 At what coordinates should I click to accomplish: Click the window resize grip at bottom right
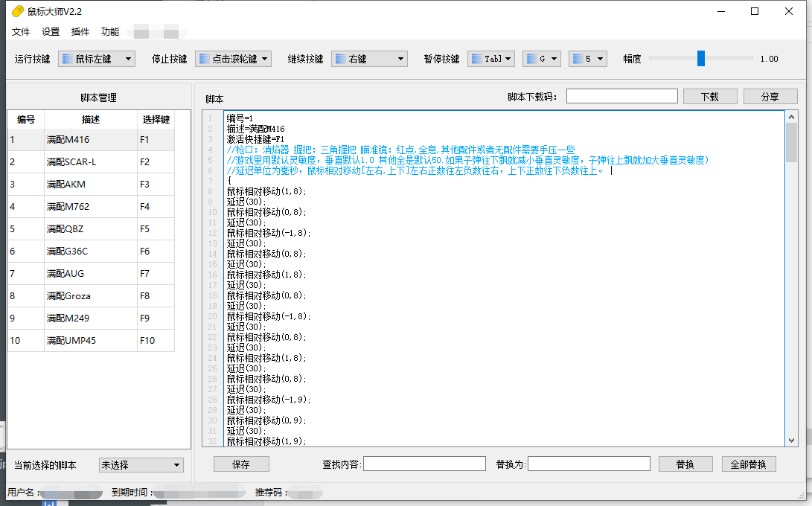(x=801, y=496)
